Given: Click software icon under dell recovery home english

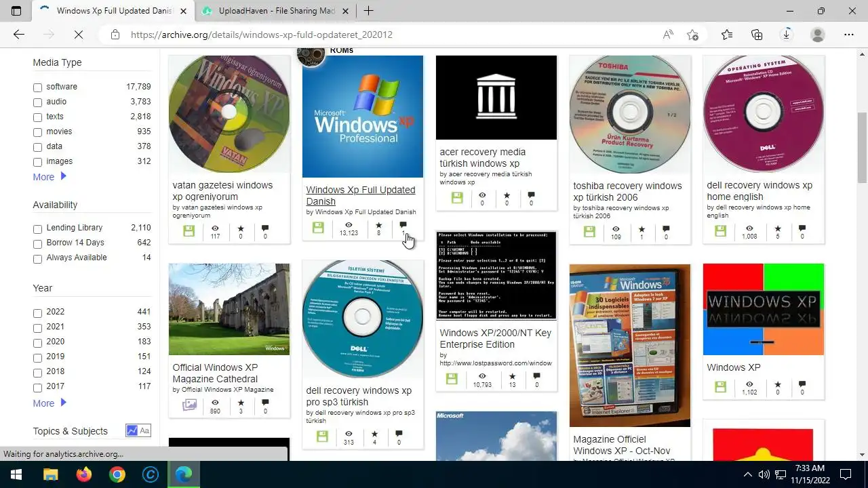Looking at the screenshot, I should tap(720, 231).
